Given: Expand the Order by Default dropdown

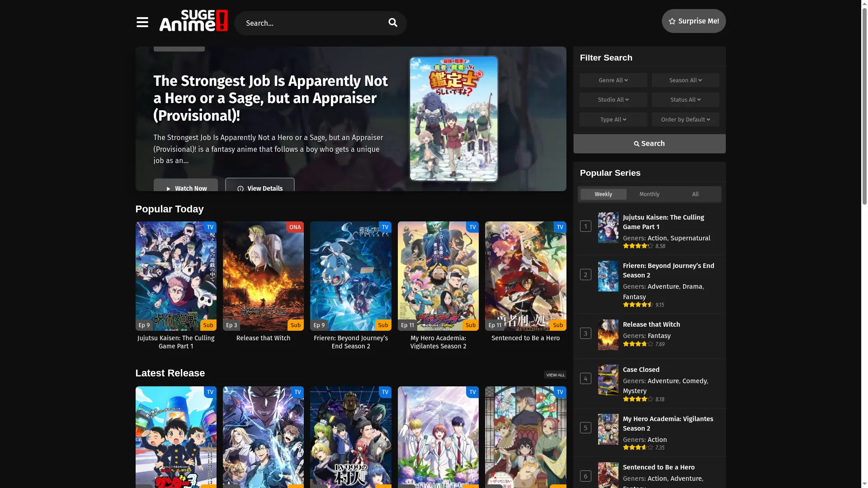Looking at the screenshot, I should pos(685,119).
